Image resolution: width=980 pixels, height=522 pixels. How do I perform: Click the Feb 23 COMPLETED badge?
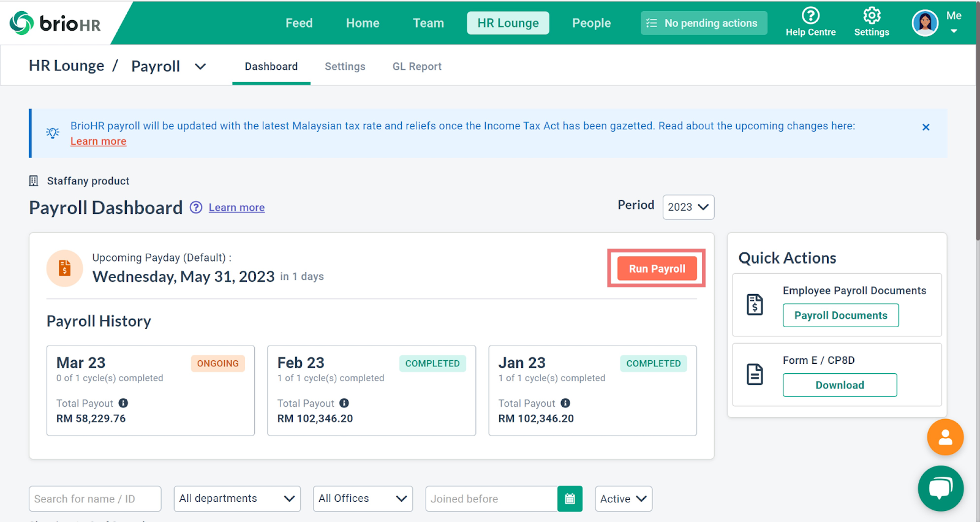pos(432,363)
